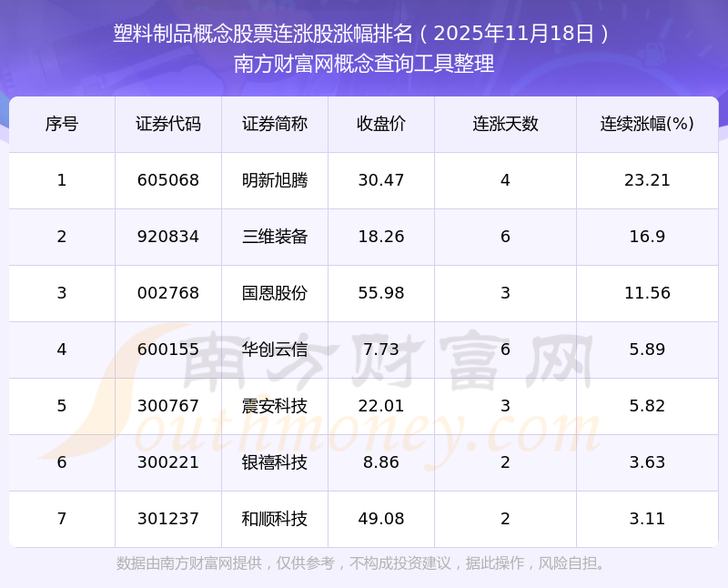728x588 pixels.
Task: Click closing price 49.08
Action: click(381, 519)
